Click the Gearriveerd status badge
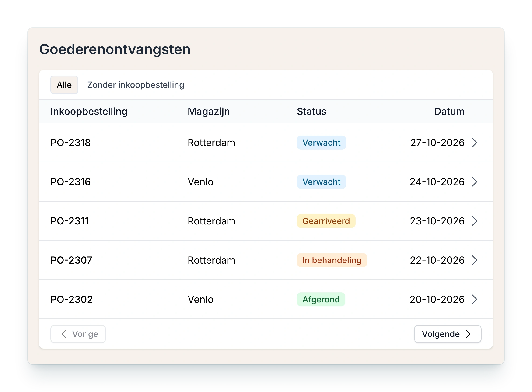Screen dimensions: 532x392 pyautogui.click(x=326, y=221)
